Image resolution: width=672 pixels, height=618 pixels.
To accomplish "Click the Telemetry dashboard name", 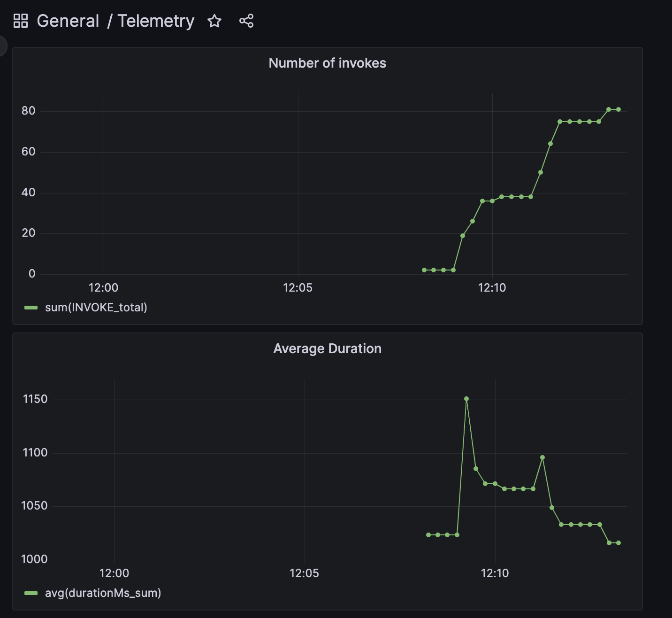I will tap(157, 21).
